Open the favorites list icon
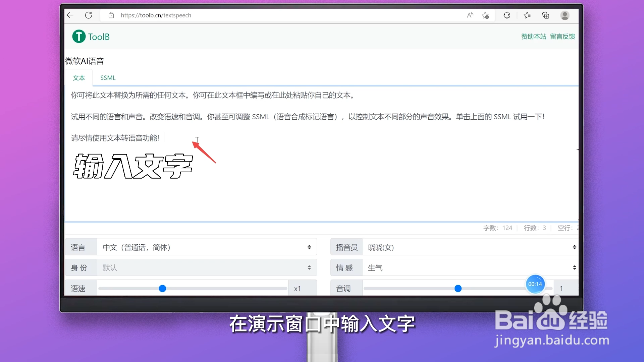644x362 pixels. point(527,15)
